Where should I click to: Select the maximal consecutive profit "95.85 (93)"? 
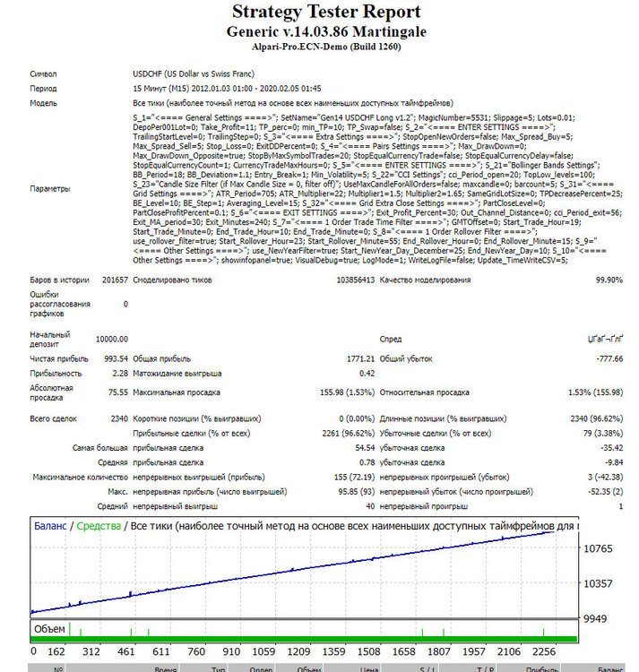click(357, 492)
